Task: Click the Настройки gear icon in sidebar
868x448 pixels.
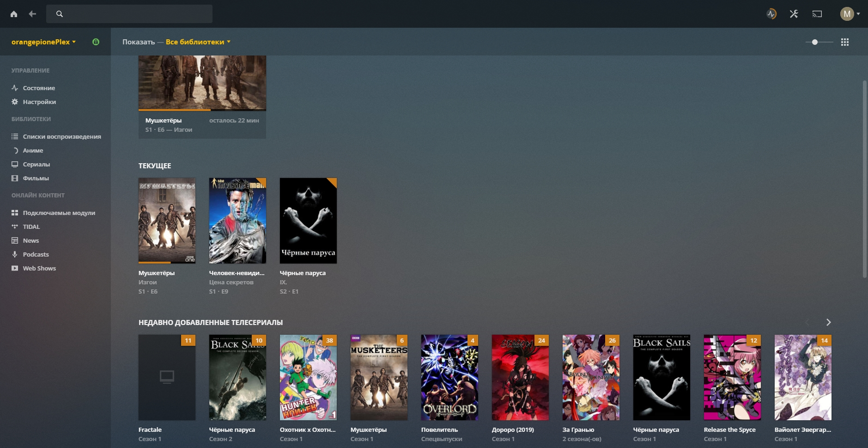Action: 15,102
